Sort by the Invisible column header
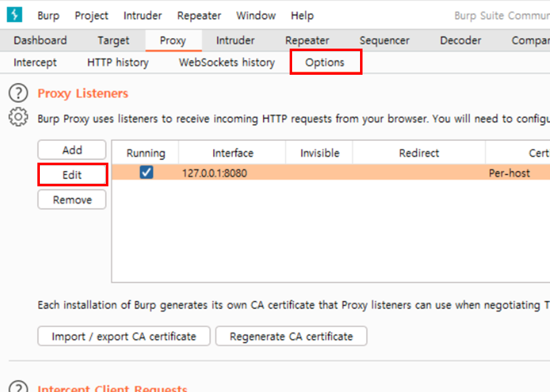 click(x=320, y=153)
